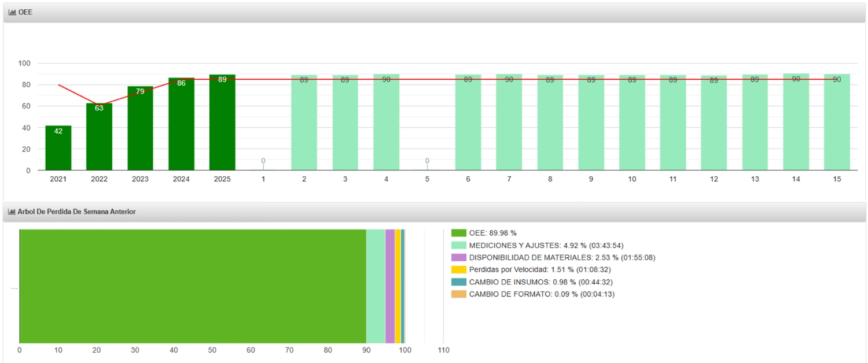This screenshot has height=363, width=868.
Task: Click the 2024 bar with value 86
Action: (x=181, y=124)
